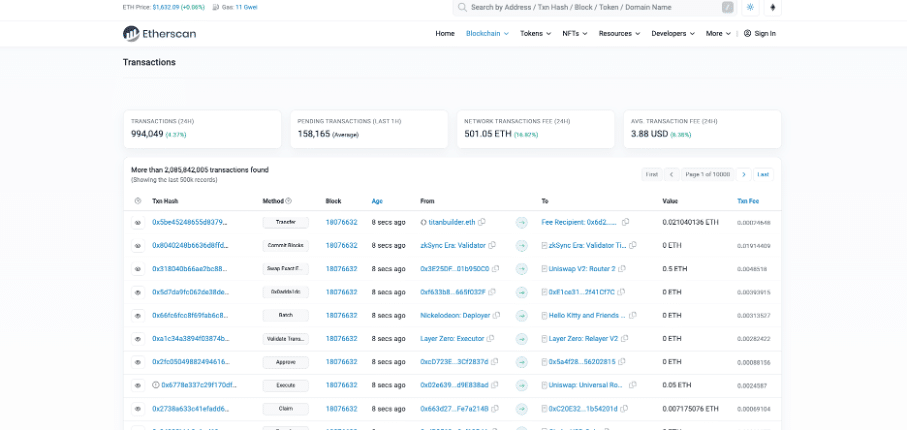
Task: Copy zkSync Era: Validator from address
Action: tap(492, 245)
